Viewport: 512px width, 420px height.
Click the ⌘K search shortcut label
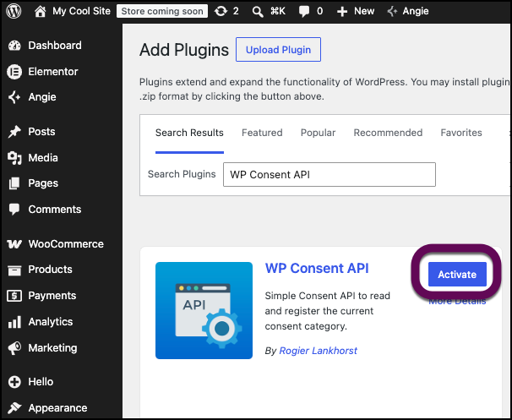pos(278,12)
